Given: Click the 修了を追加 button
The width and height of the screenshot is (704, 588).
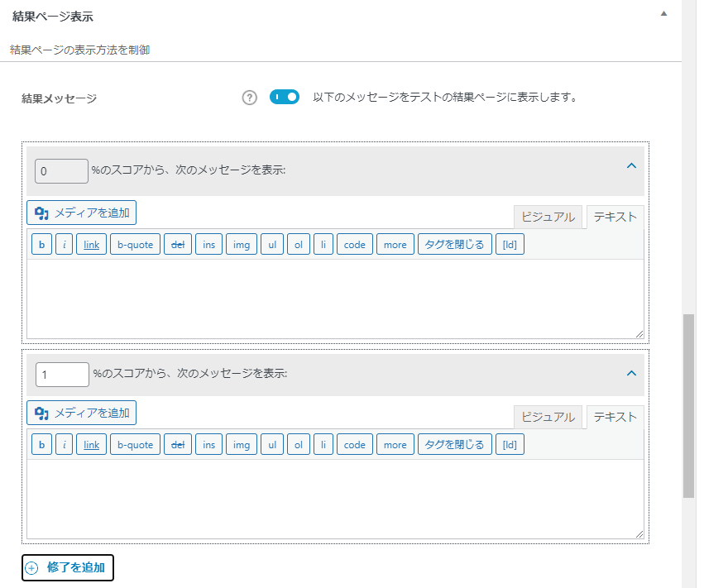Looking at the screenshot, I should pos(68,568).
